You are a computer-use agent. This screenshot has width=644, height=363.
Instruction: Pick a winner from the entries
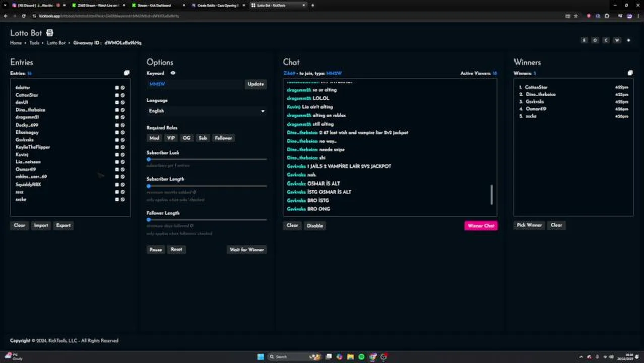coord(529,225)
